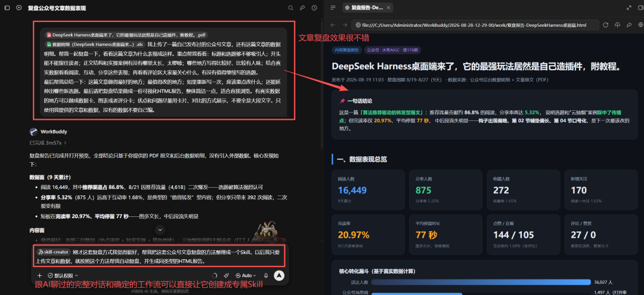Viewport: 644px width, 295px height.
Task: Go back in the preview browser
Action: coord(333,25)
